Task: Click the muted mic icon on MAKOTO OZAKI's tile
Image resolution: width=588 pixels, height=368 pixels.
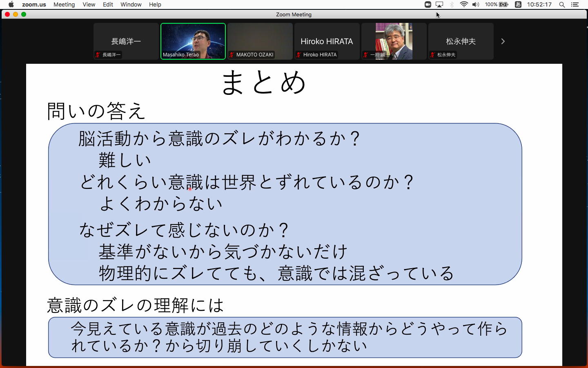Action: click(x=232, y=55)
